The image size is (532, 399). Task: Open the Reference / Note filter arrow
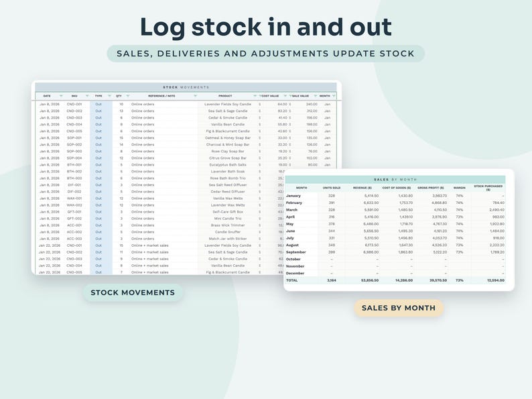click(195, 96)
